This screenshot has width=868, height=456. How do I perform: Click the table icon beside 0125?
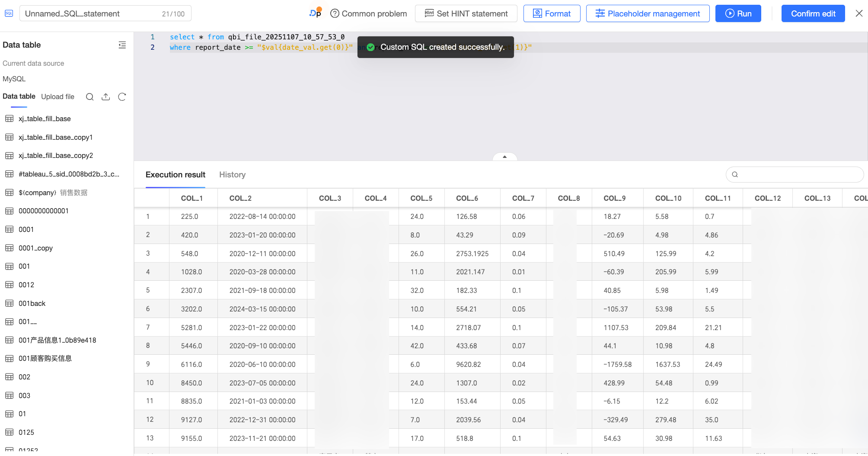[10, 432]
